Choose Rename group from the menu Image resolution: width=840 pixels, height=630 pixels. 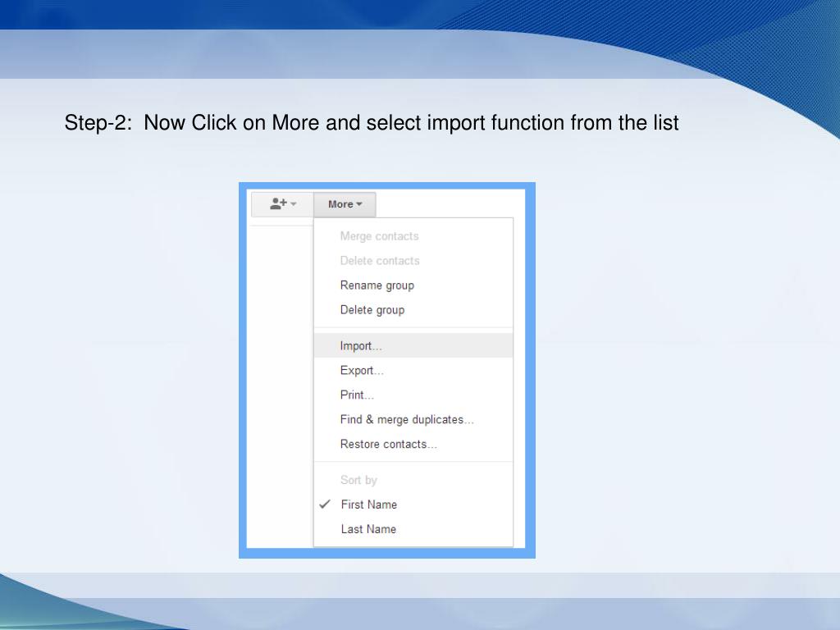pos(413,285)
